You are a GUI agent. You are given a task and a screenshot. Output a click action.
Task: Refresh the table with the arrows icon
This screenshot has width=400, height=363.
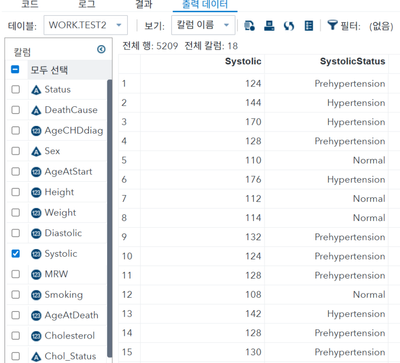[x=289, y=26]
